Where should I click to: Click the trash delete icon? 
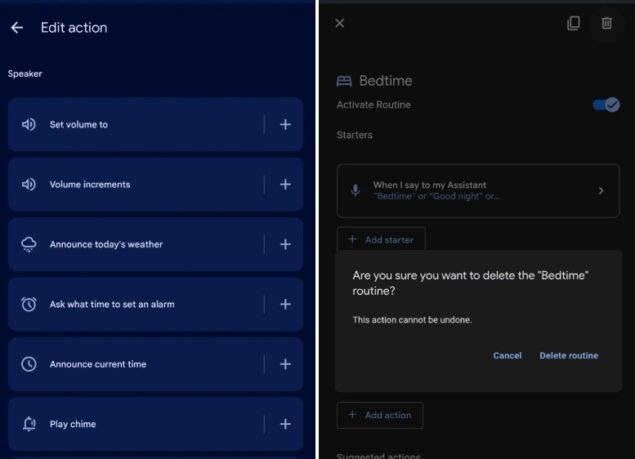606,23
